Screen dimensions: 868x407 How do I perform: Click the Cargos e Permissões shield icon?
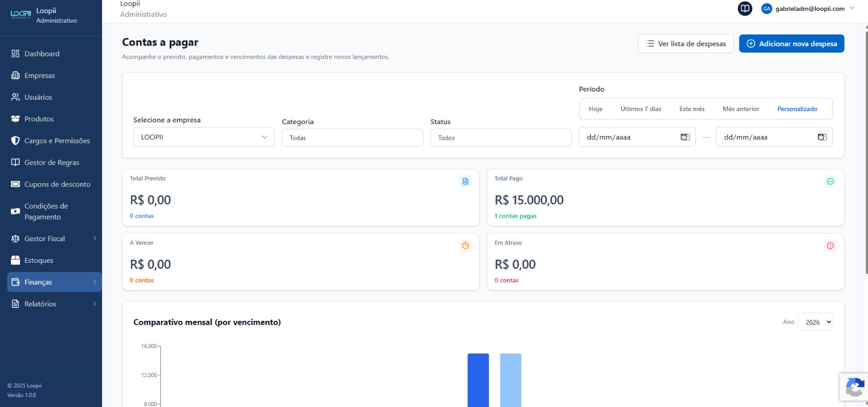(x=15, y=140)
